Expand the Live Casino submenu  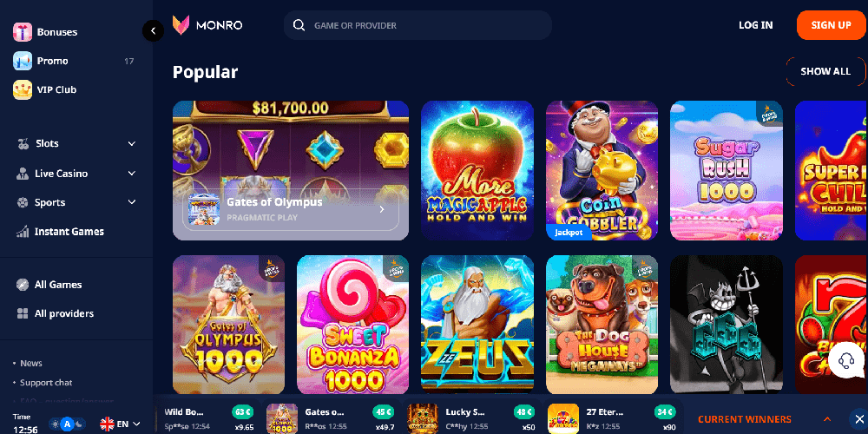pyautogui.click(x=132, y=174)
